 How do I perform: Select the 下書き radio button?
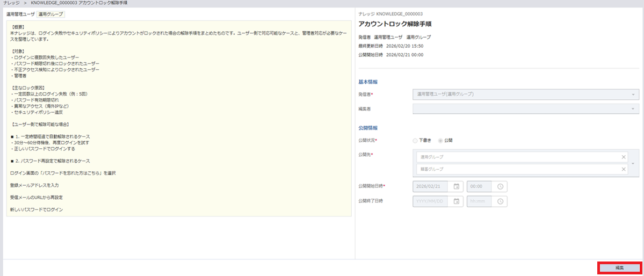(x=415, y=141)
